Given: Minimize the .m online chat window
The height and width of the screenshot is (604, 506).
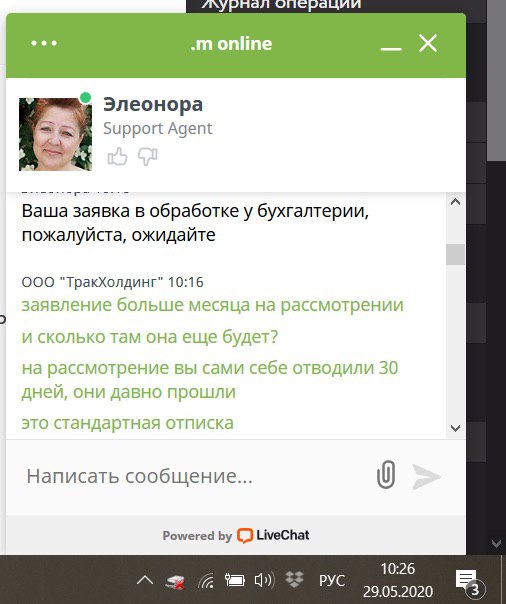Looking at the screenshot, I should pos(391,49).
